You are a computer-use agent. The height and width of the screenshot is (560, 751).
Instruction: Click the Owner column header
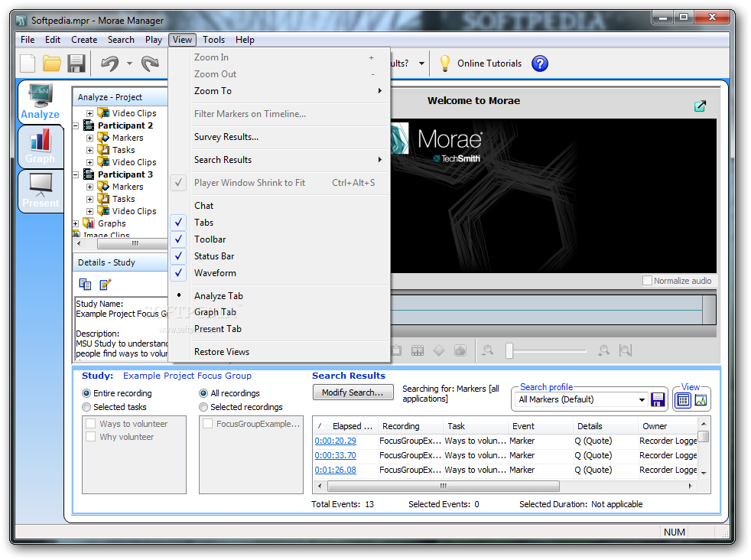(x=668, y=426)
